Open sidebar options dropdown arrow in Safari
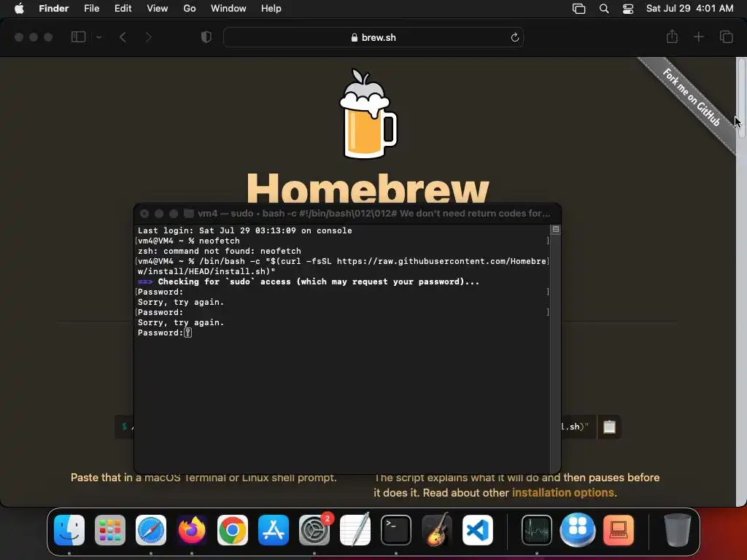This screenshot has height=560, width=747. coord(98,36)
